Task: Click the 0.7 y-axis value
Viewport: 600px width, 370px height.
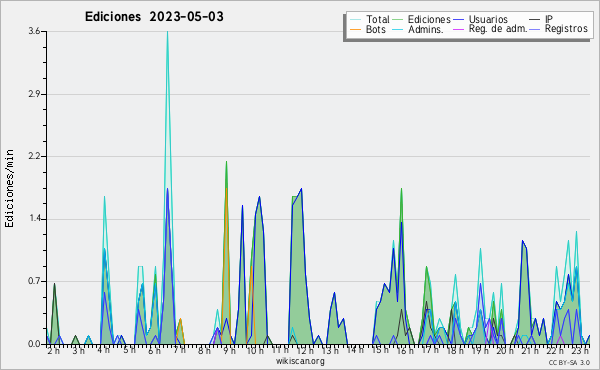Action: coord(34,281)
